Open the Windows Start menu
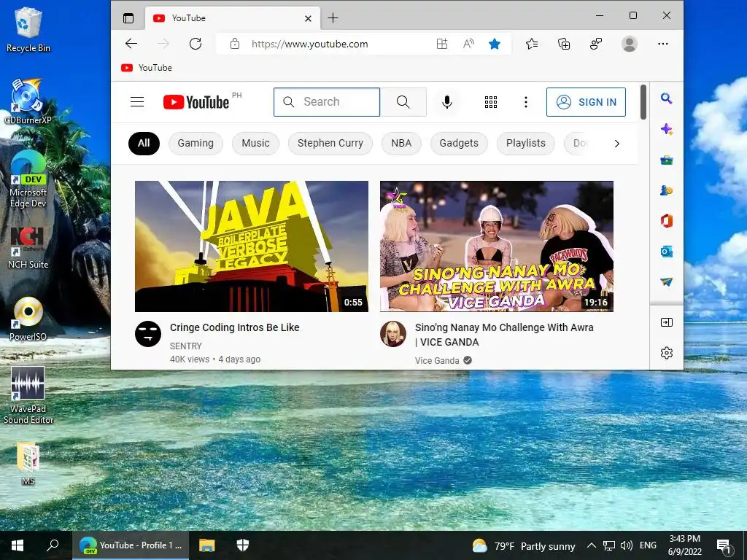The image size is (747, 560). (x=18, y=545)
